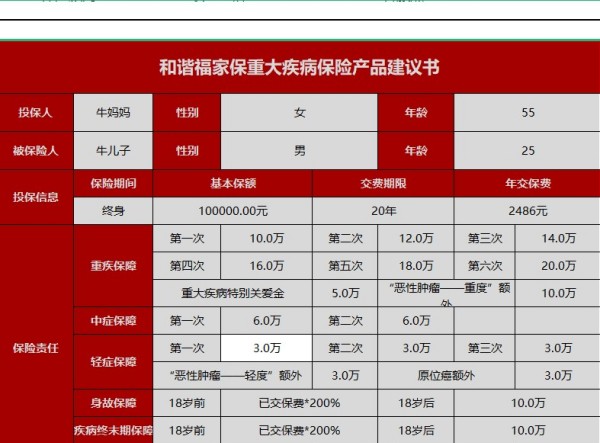Click 3.0万 beside 原位癌额外

(x=558, y=375)
